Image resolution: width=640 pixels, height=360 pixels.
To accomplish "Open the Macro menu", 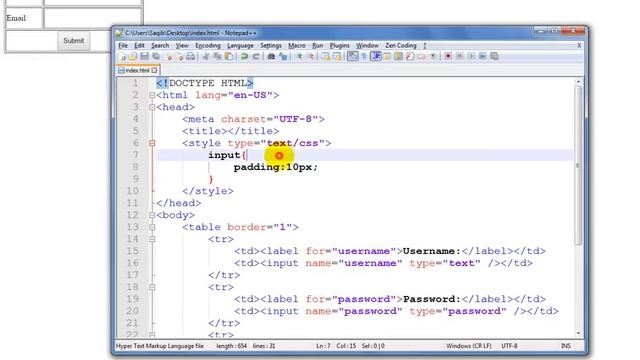I will click(297, 45).
